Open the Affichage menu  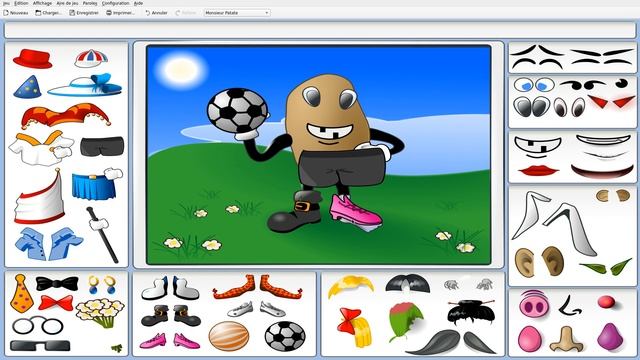pyautogui.click(x=42, y=3)
